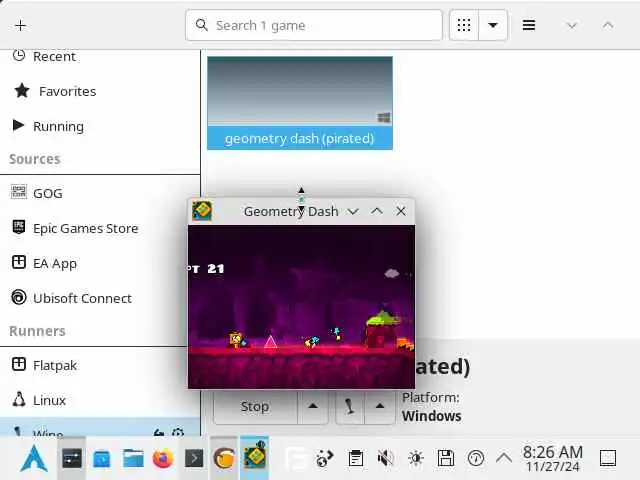
Task: Expand the hidden system tray icons arrow
Action: click(504, 458)
